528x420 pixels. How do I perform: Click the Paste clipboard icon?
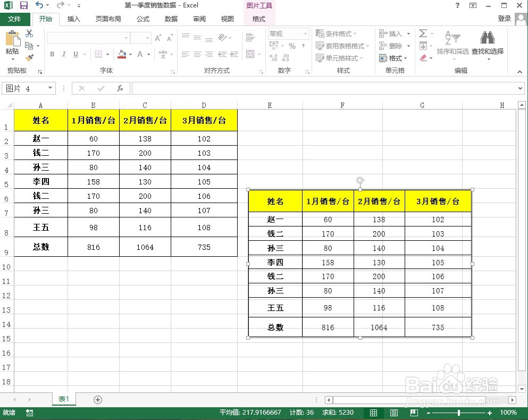click(x=13, y=38)
